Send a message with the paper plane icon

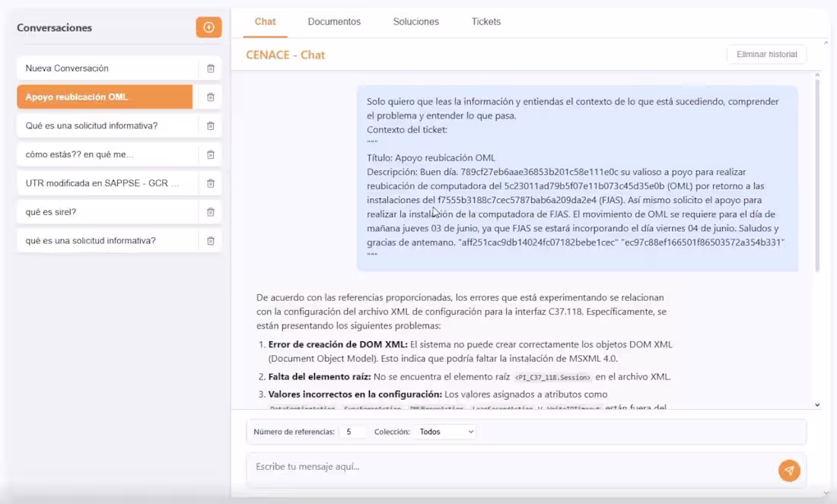(x=789, y=471)
